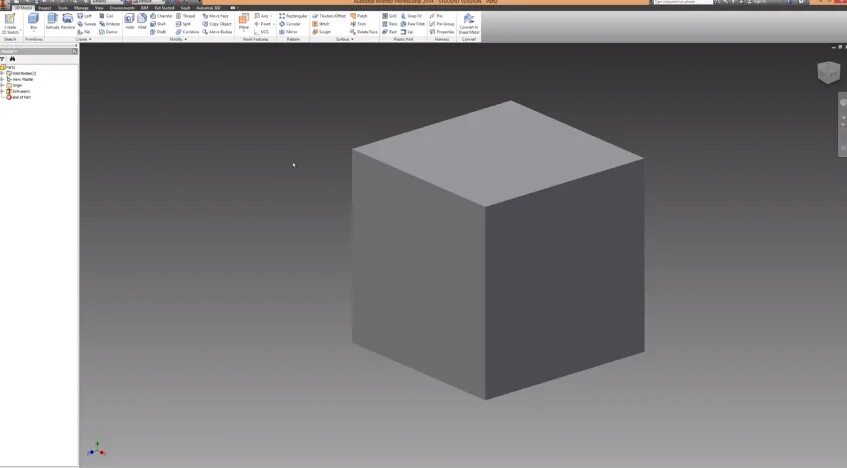
Task: Open the Get Started ribbon tab
Action: point(164,8)
